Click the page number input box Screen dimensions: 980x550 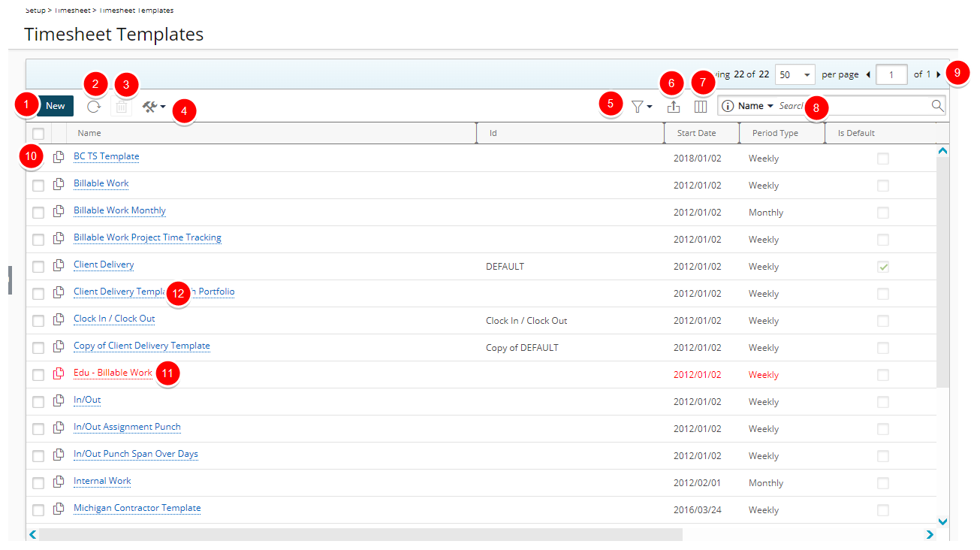pos(891,74)
